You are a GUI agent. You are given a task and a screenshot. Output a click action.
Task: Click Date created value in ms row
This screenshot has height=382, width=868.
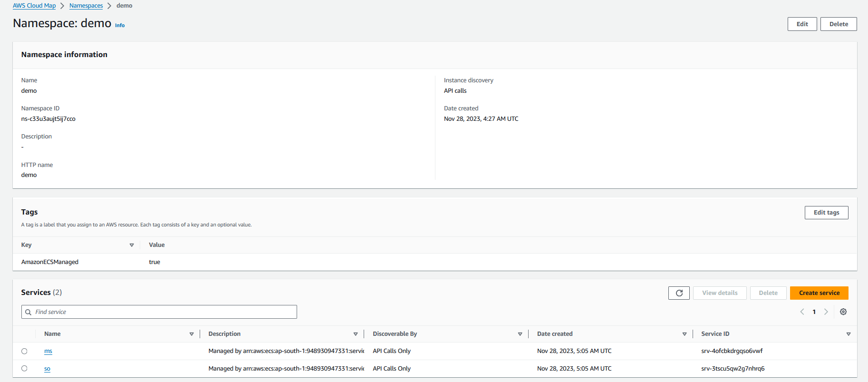pyautogui.click(x=574, y=351)
